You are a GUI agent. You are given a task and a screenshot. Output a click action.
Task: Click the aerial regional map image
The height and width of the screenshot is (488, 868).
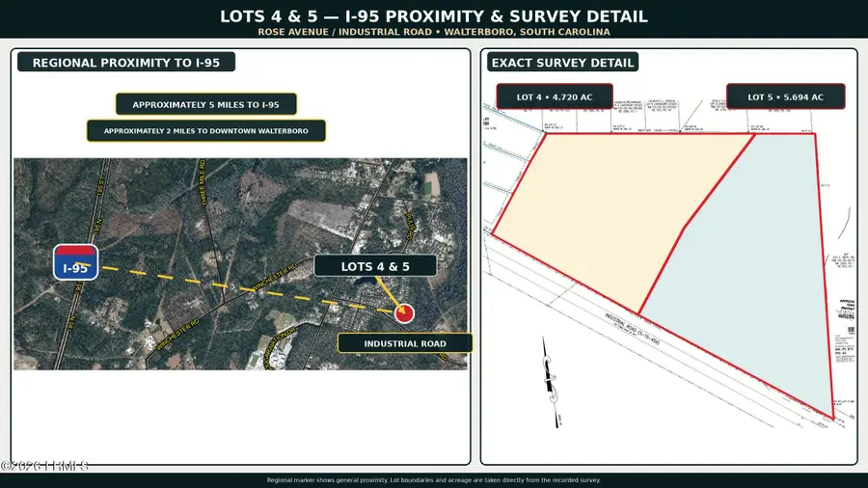pos(240,264)
